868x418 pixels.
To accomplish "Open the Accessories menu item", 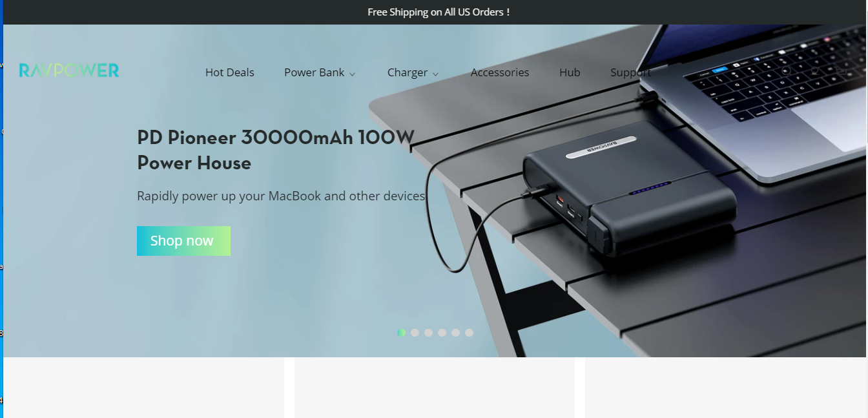I will 500,72.
